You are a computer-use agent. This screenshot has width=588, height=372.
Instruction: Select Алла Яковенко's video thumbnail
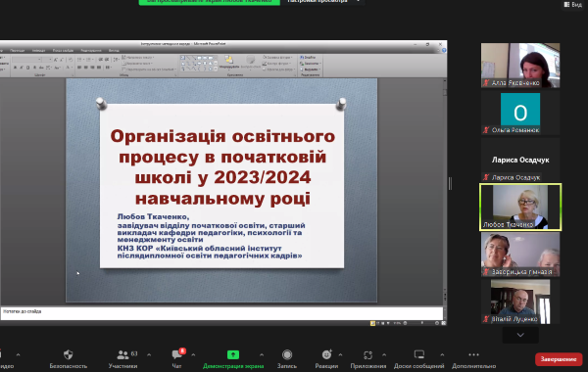click(x=520, y=66)
